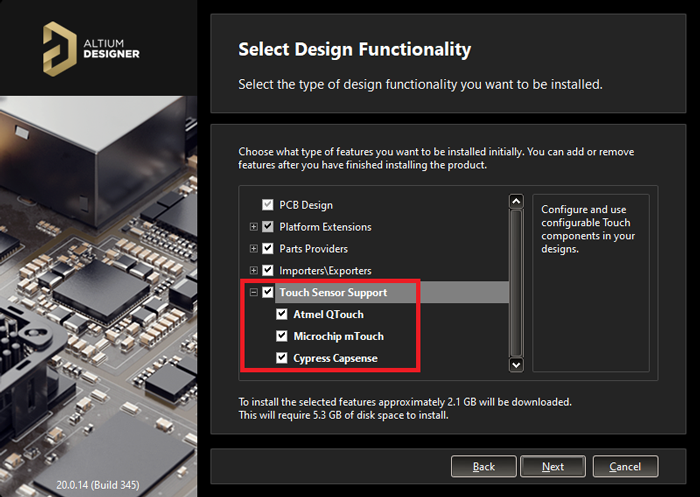Expand the Importers\Exporters tree node
This screenshot has width=700, height=497.
(x=254, y=271)
